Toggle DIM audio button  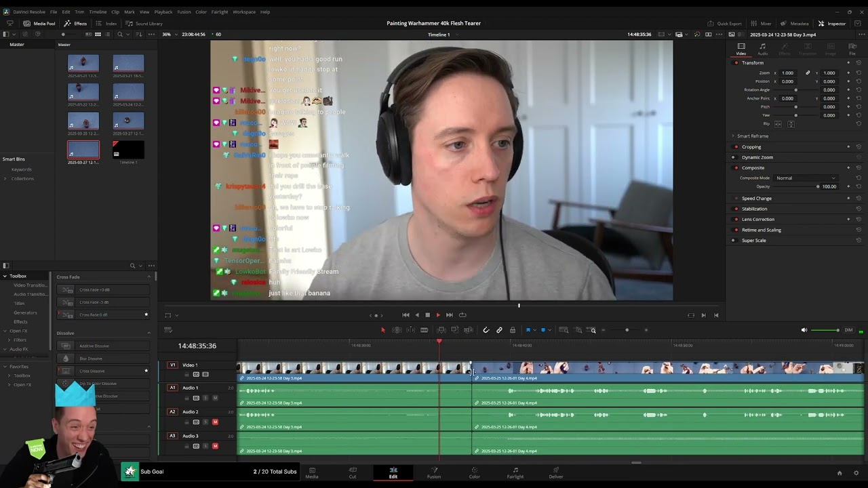[x=848, y=330]
